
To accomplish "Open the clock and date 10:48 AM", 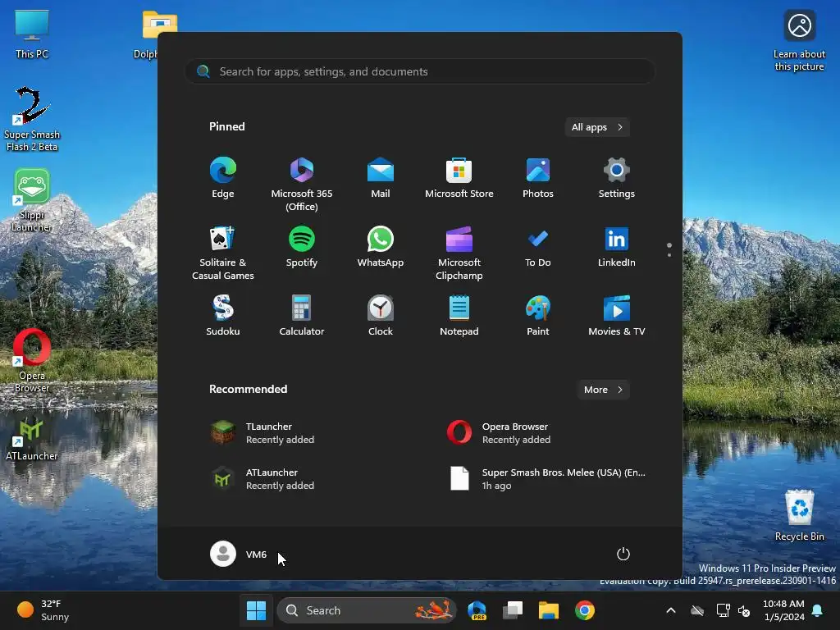I will [x=783, y=610].
